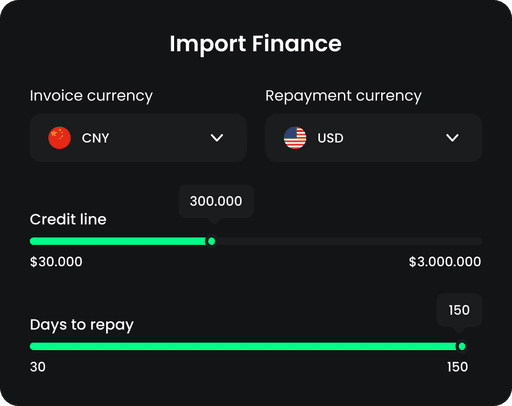Click the green filled Credit line track
This screenshot has height=406, width=512.
[118, 241]
